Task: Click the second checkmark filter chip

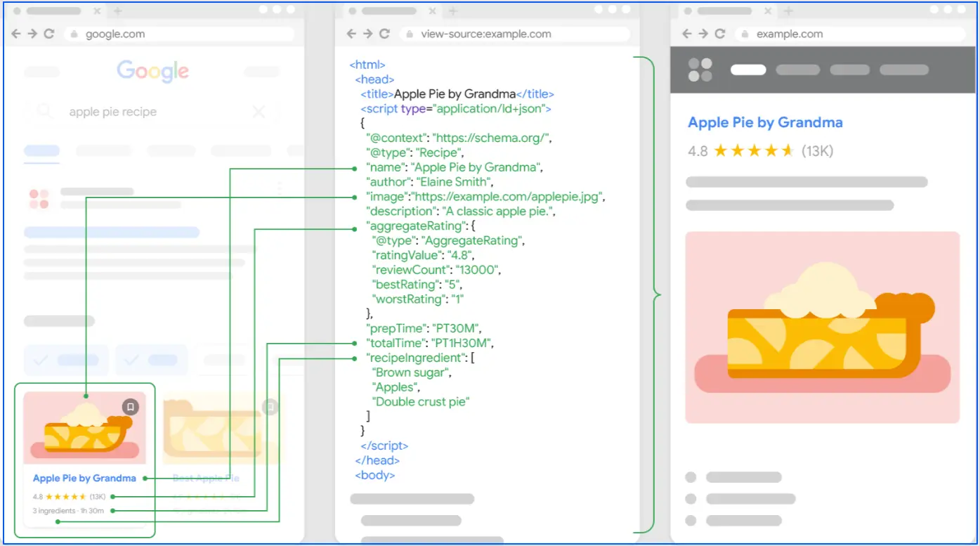Action: pos(152,360)
